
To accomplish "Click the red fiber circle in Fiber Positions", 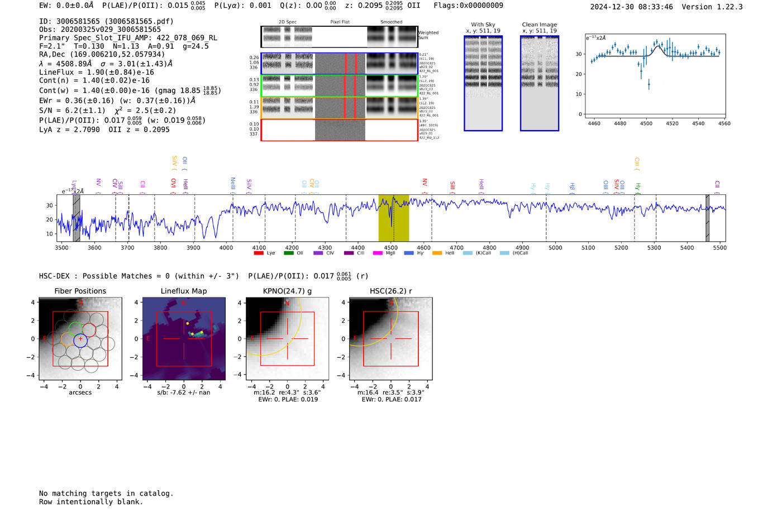I will coord(89,329).
